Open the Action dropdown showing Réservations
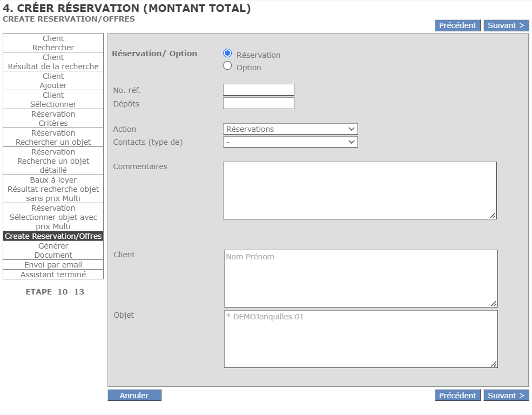532x415 pixels. (290, 129)
